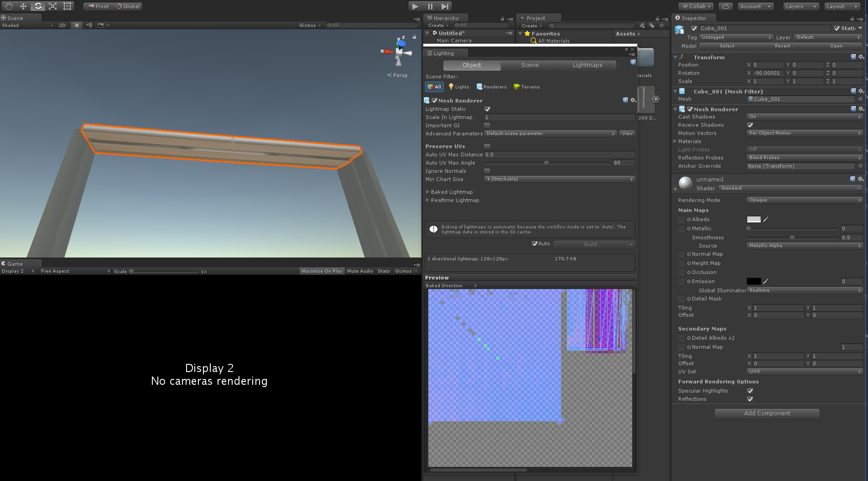
Task: Open the Min Chart Size dropdown
Action: point(559,179)
